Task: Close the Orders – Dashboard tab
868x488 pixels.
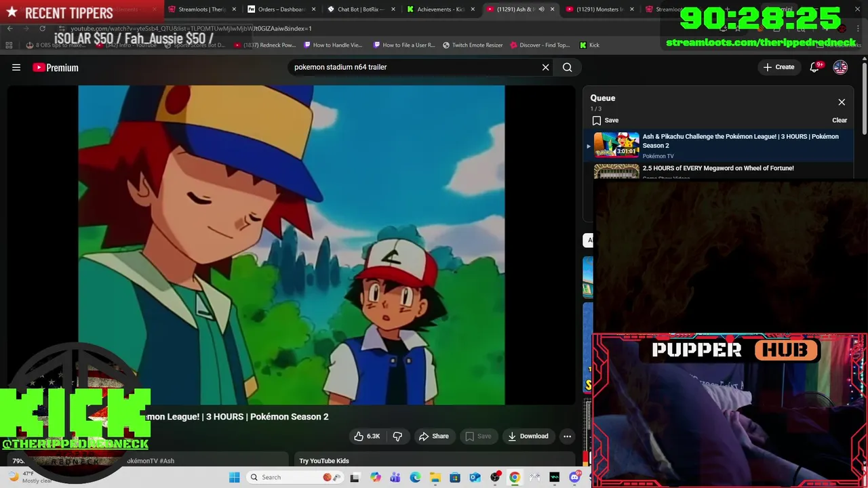Action: pyautogui.click(x=314, y=9)
